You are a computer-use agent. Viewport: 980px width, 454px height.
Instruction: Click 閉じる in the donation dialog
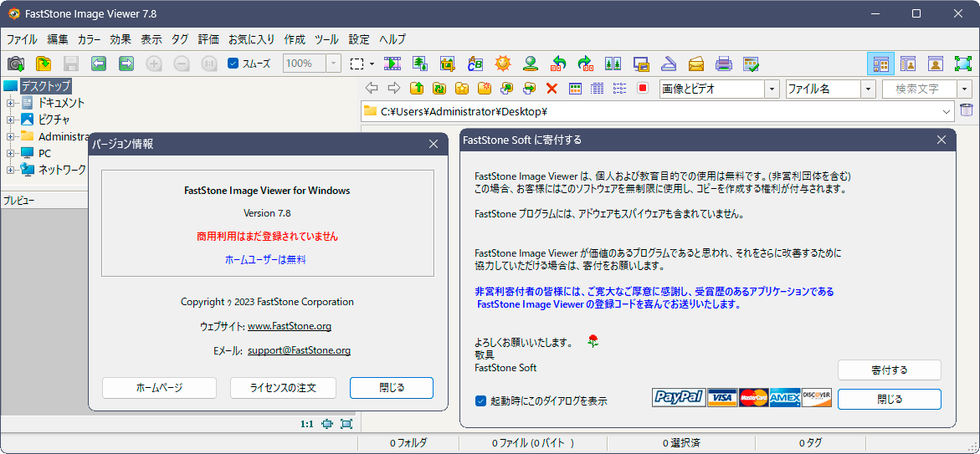click(890, 399)
